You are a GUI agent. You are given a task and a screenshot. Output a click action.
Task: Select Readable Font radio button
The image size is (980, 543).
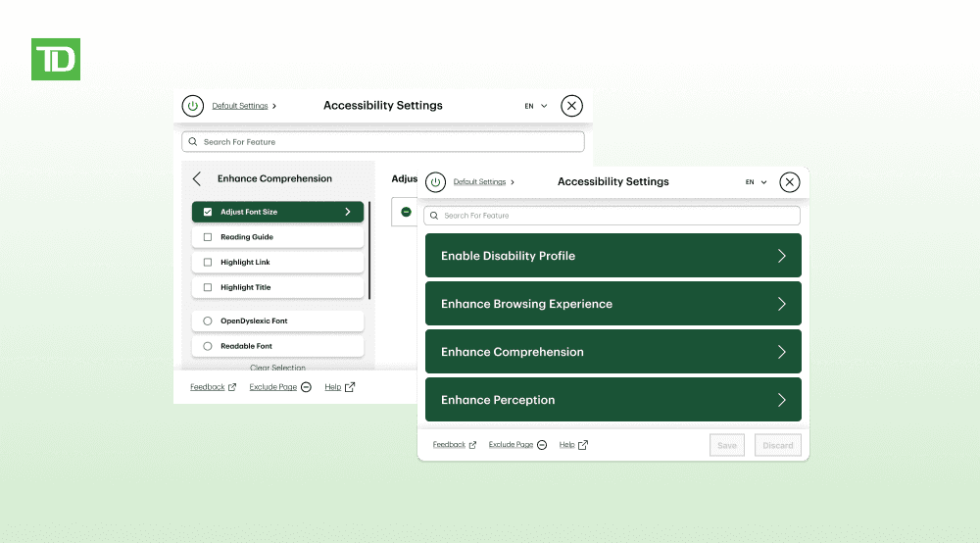(x=208, y=346)
